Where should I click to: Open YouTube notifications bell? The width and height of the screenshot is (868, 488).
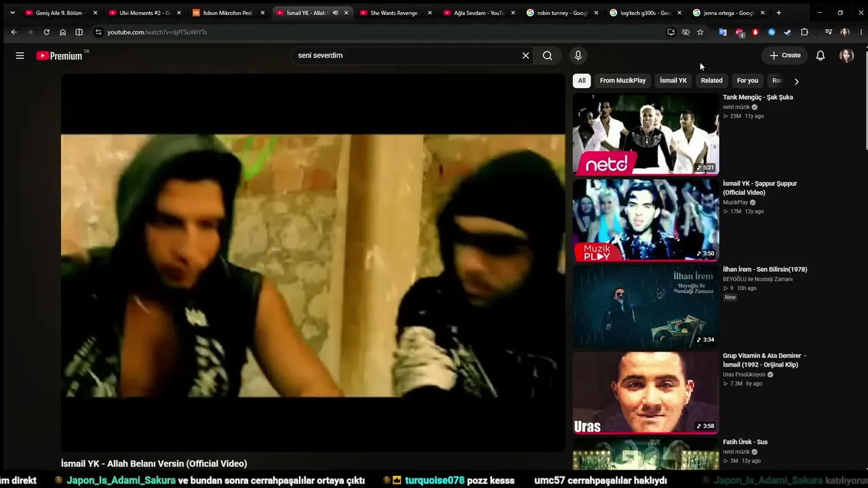tap(821, 56)
